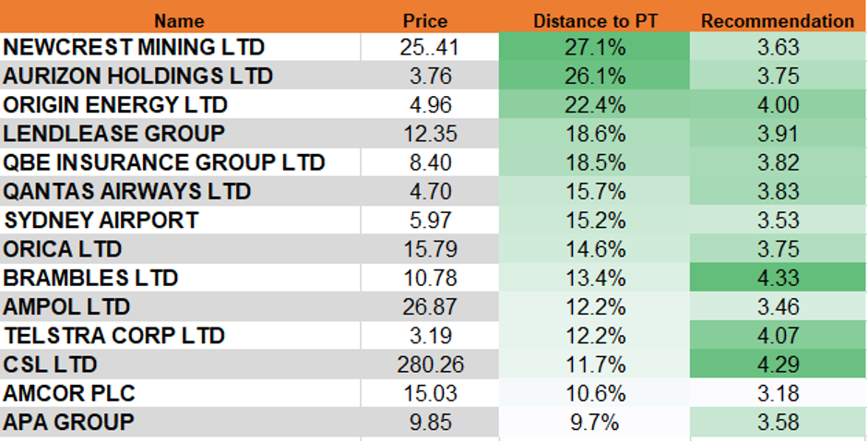Viewport: 868px width, 442px height.
Task: Click QBE price 8.40
Action: coord(430,161)
